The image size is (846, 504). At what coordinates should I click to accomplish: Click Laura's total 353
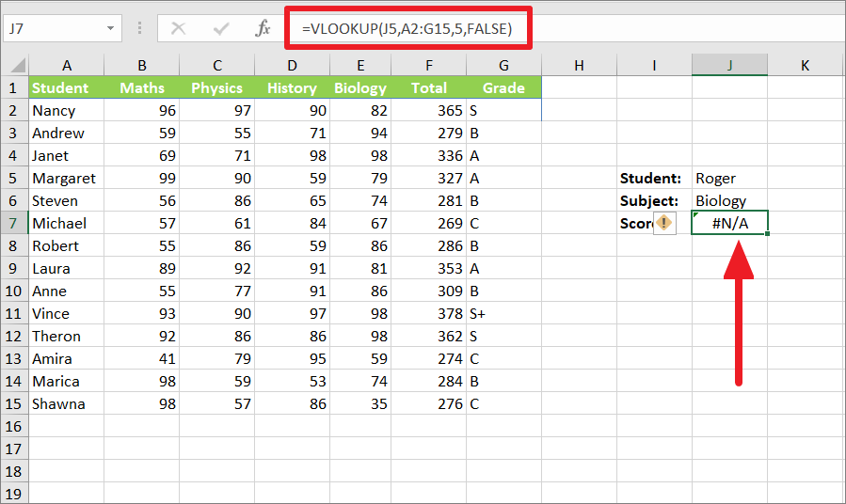[x=429, y=268]
